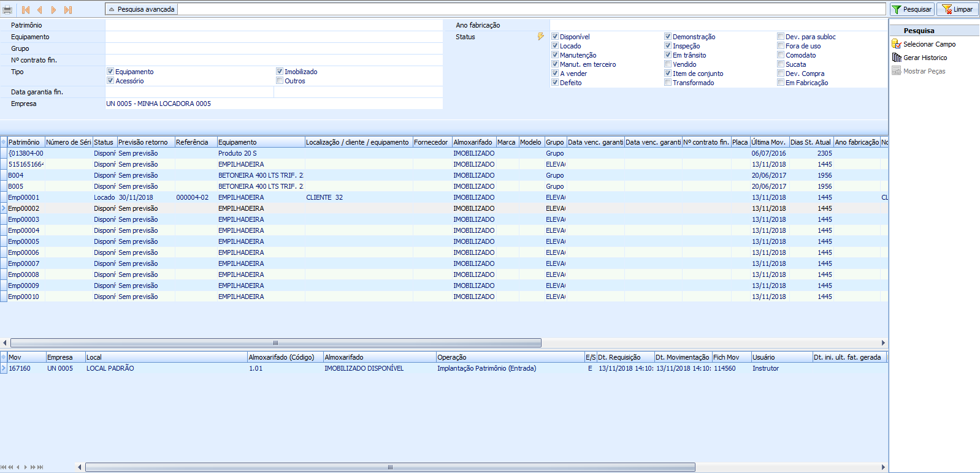Click bottom navigator last-record icon
This screenshot has width=980, height=473.
pos(40,467)
